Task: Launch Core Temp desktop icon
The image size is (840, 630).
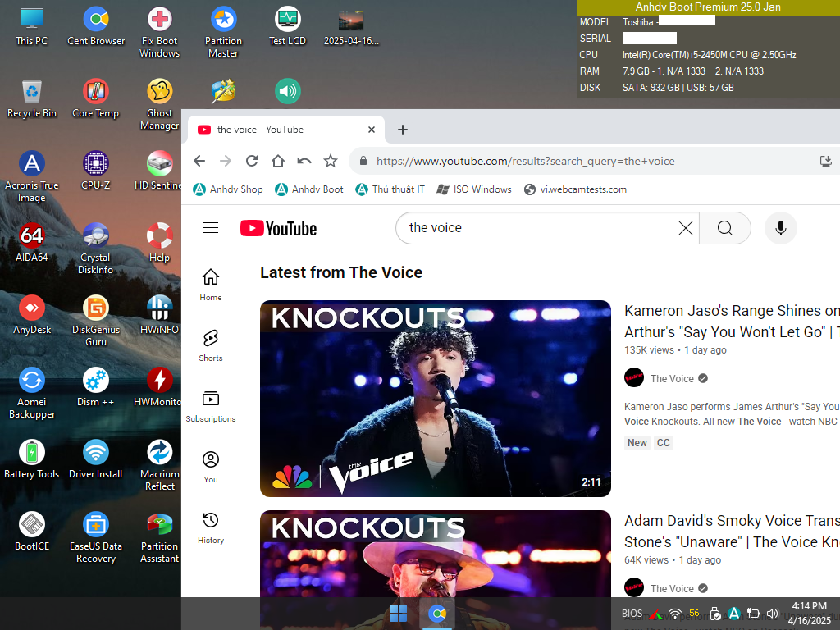Action: coord(96,99)
